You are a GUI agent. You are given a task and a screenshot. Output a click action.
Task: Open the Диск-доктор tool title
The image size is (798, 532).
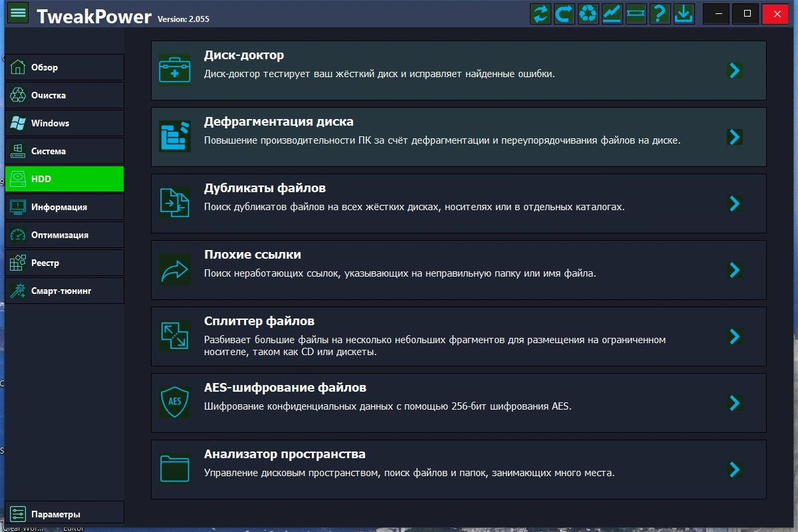click(x=244, y=55)
